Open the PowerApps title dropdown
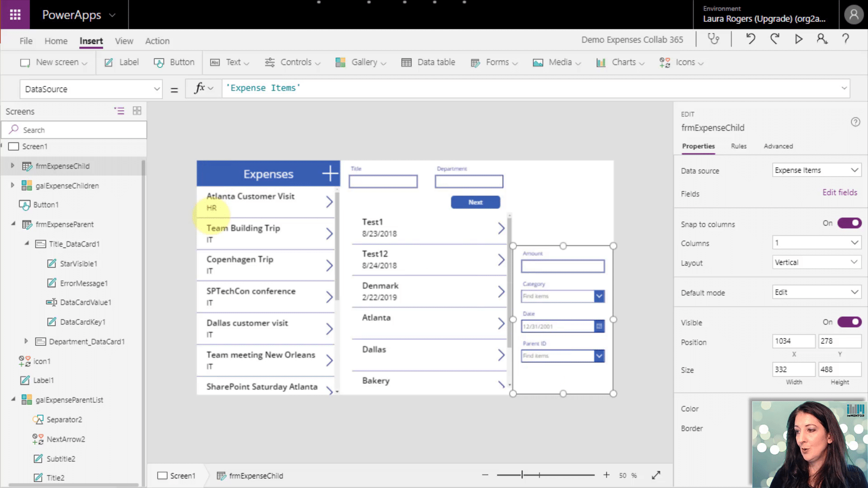This screenshot has width=868, height=488. tap(112, 15)
